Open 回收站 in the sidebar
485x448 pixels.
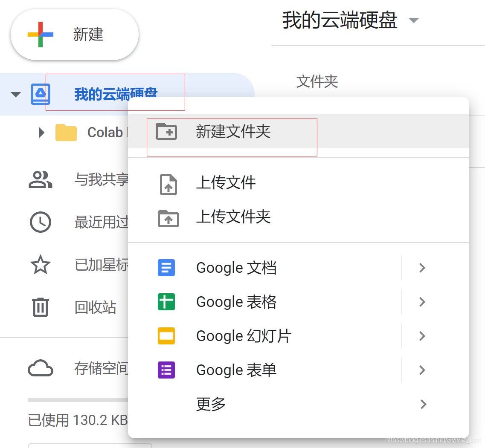click(x=95, y=307)
